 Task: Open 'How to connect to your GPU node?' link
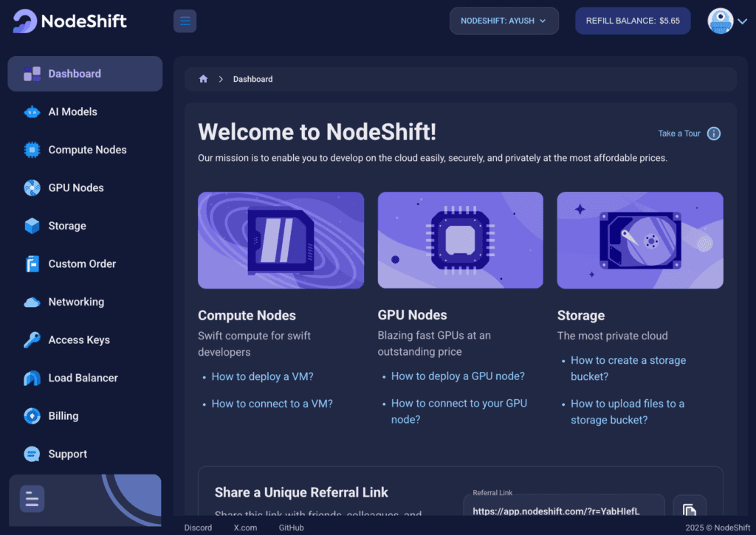(x=459, y=411)
